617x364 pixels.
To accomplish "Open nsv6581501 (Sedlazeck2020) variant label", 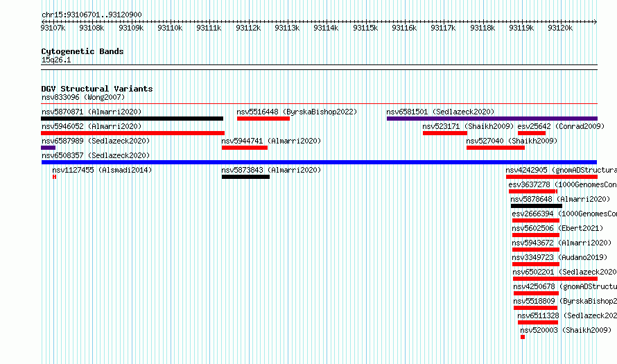I will (440, 112).
